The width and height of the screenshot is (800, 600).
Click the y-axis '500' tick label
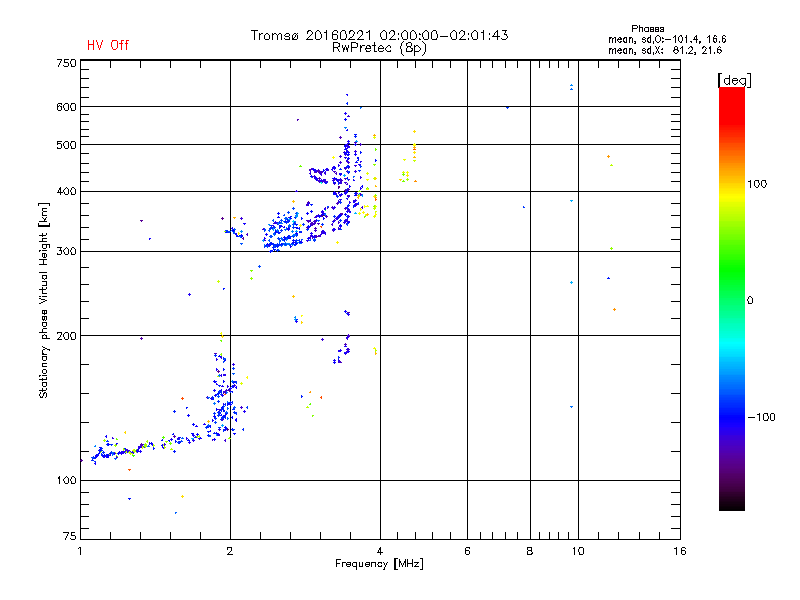(x=66, y=145)
